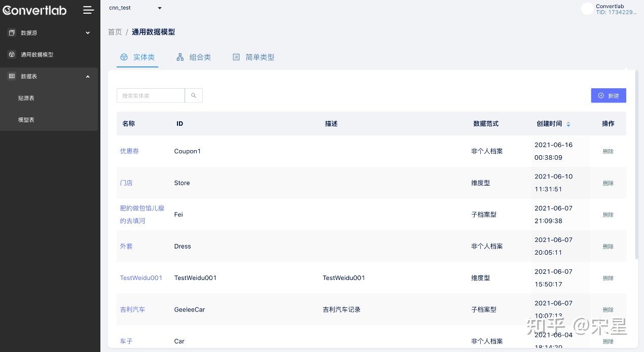Sort by 创建时间 using sort arrows

point(568,123)
